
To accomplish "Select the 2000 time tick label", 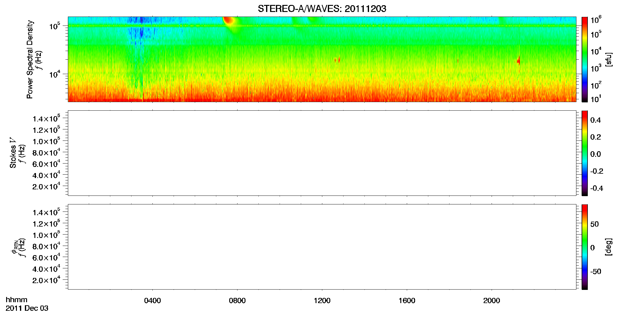I will tap(492, 301).
